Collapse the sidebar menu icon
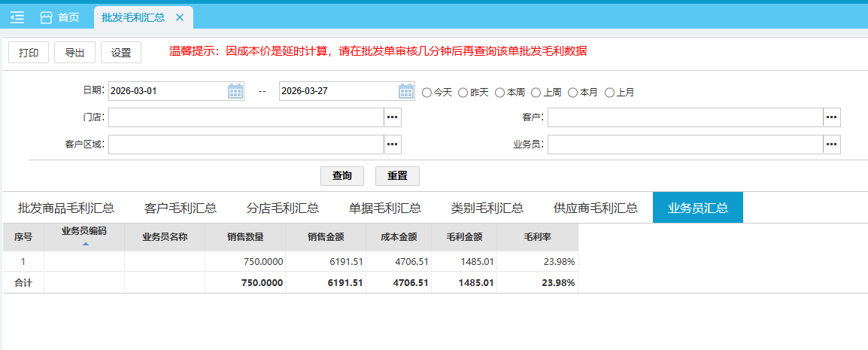Viewport: 868px width, 350px height. pos(17,17)
